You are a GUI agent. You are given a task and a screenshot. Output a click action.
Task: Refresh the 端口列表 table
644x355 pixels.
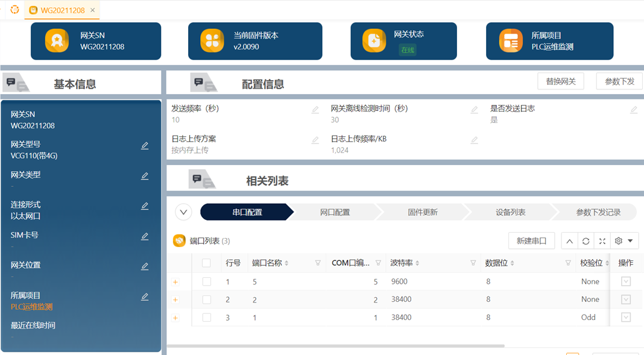(x=586, y=241)
